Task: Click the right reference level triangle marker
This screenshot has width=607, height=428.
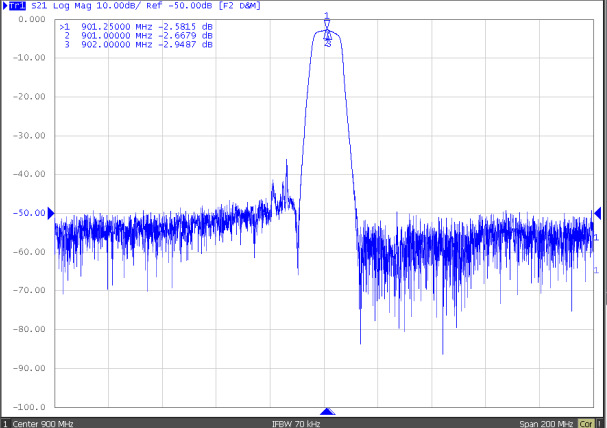Action: tap(598, 213)
